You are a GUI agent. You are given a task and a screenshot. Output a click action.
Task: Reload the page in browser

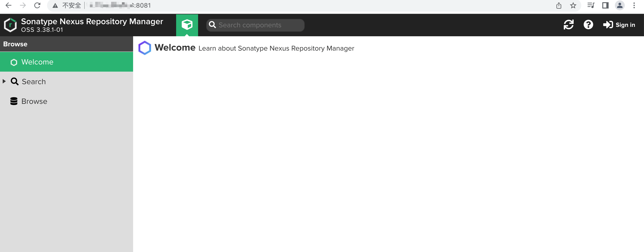click(x=37, y=6)
